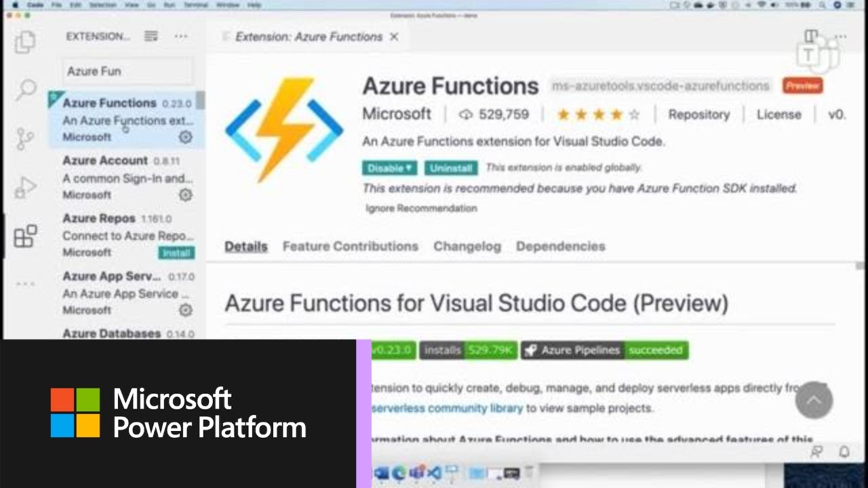Viewport: 868px width, 488px height.
Task: Select the Extension: Azure Functions editor tab
Action: click(x=309, y=37)
